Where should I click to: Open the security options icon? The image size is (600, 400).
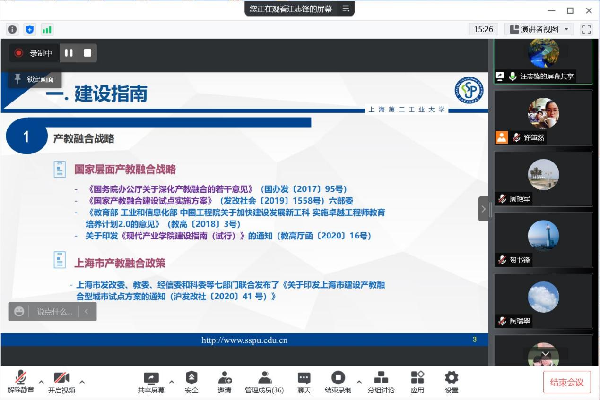[x=191, y=378]
